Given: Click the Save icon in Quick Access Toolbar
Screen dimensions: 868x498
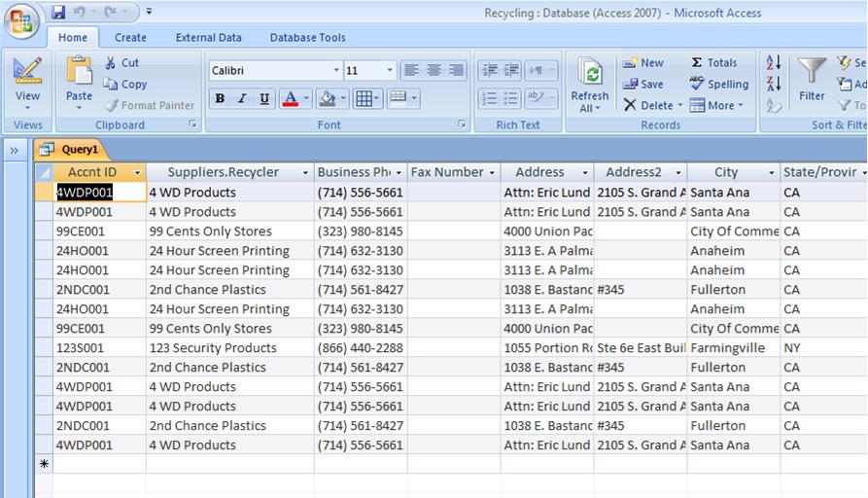Looking at the screenshot, I should pos(58,13).
